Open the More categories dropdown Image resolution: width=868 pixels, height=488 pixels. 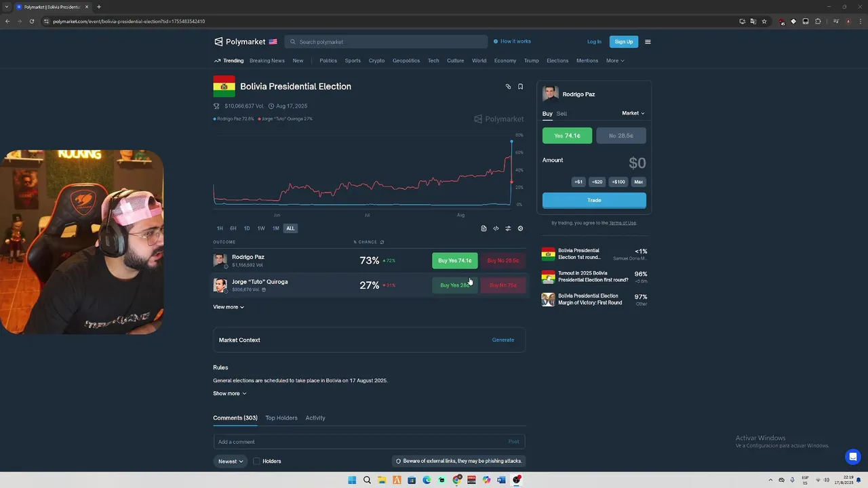point(615,61)
